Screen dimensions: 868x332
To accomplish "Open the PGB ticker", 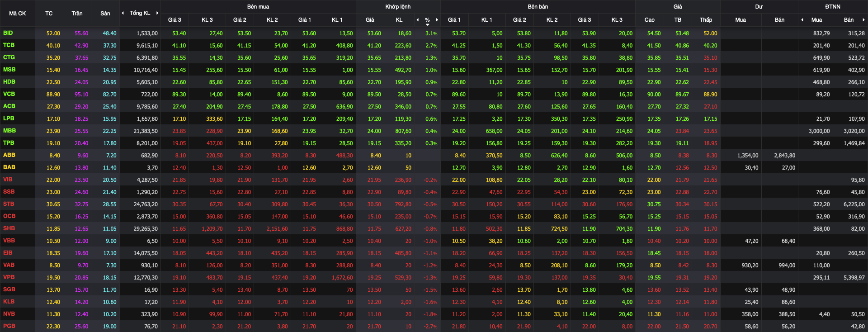I will click(x=9, y=326).
